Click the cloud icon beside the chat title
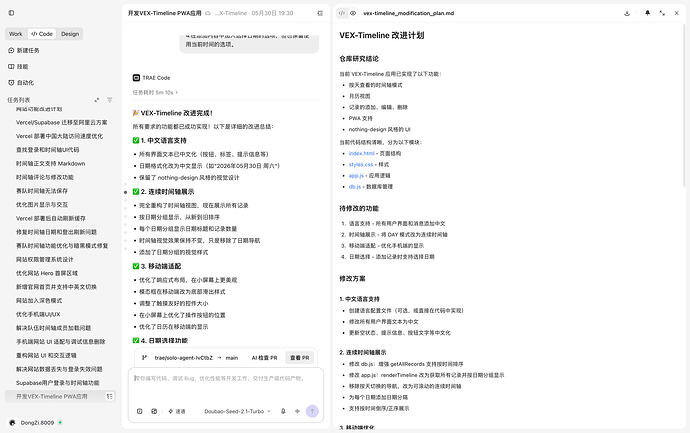The width and height of the screenshot is (690, 433). tap(208, 13)
